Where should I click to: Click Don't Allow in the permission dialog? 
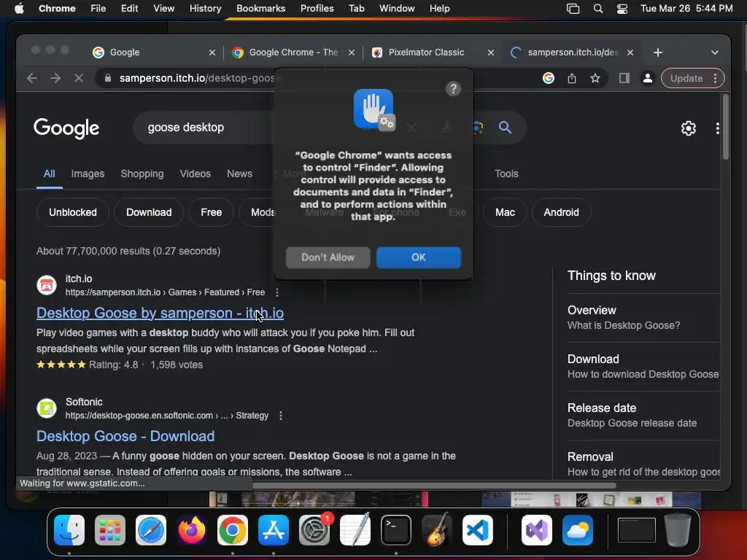328,257
